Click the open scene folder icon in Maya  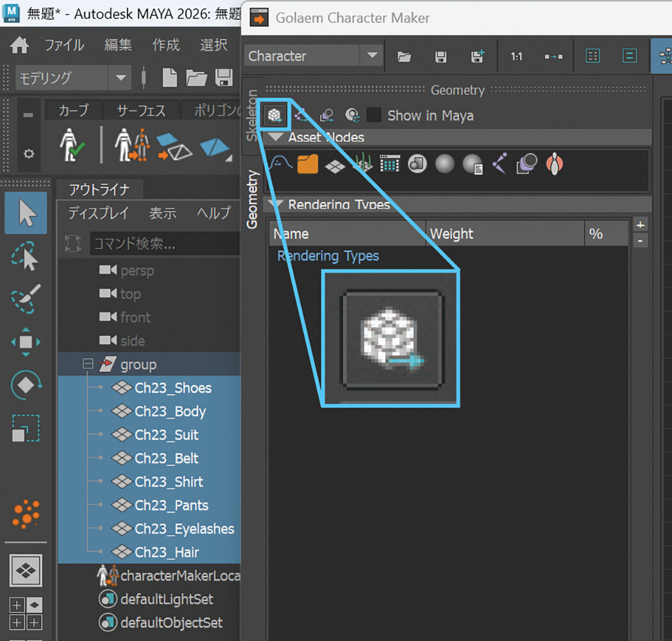click(x=197, y=78)
